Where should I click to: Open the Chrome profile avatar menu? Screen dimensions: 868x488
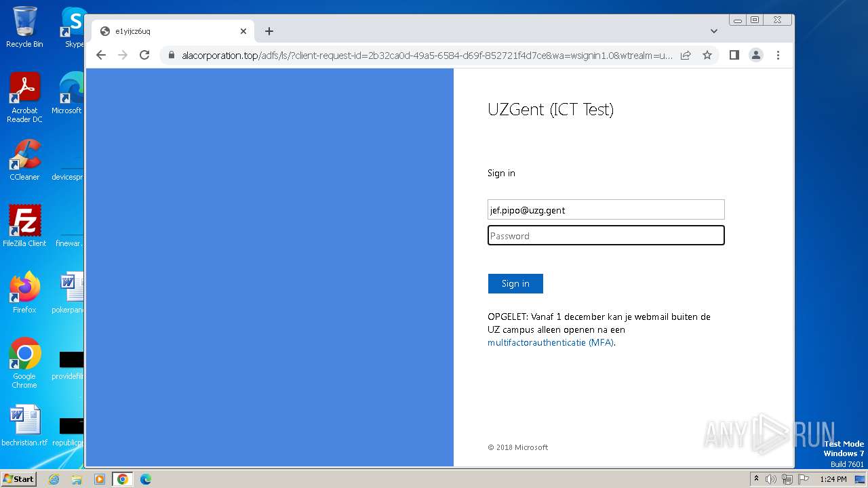coord(756,55)
